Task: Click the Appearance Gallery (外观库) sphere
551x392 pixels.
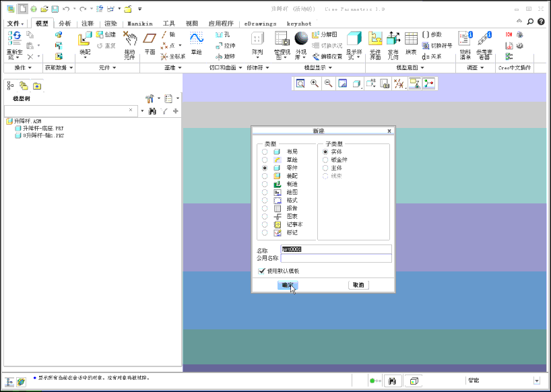Action: pyautogui.click(x=301, y=38)
